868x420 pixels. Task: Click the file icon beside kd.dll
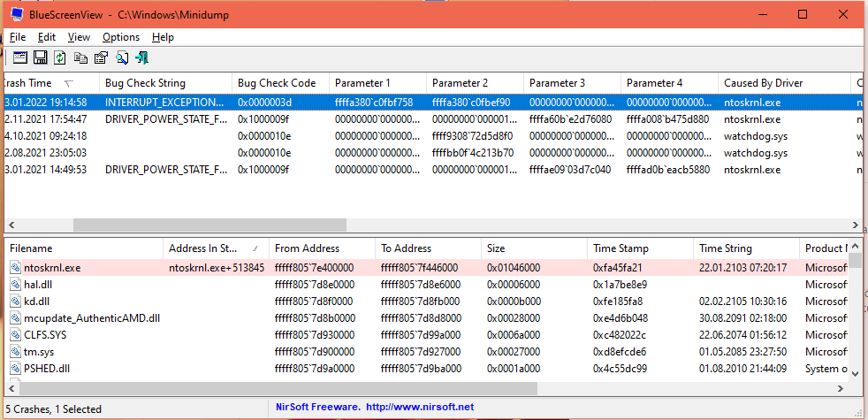[x=15, y=302]
